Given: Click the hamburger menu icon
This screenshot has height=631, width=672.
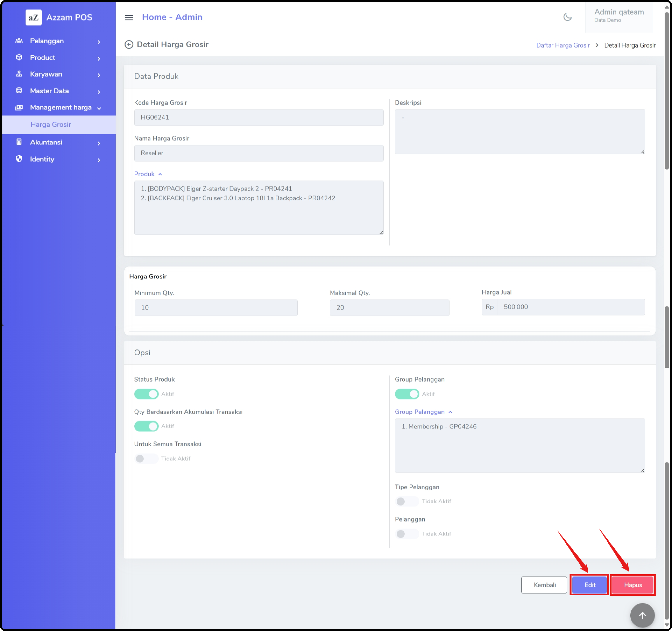Looking at the screenshot, I should point(129,17).
